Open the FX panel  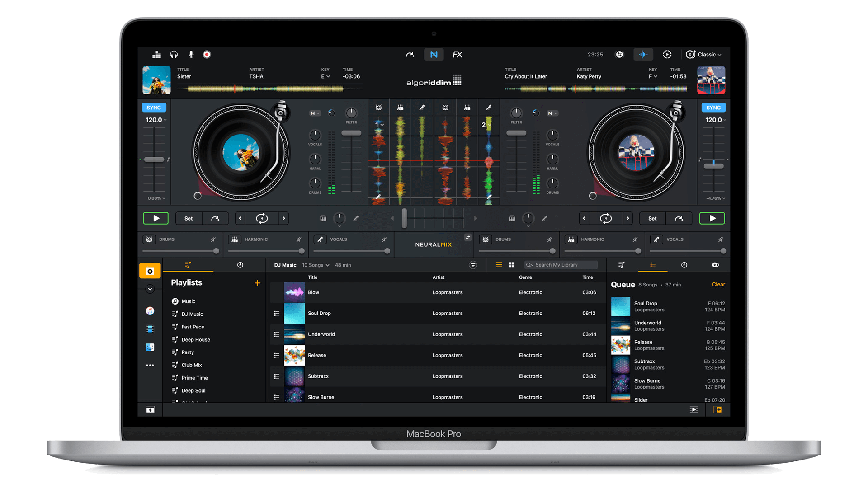[458, 55]
